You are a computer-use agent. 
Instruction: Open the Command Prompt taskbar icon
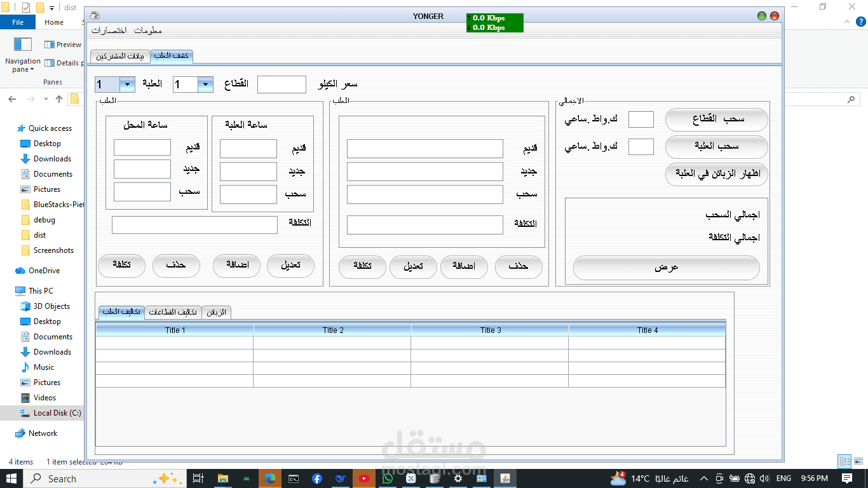coord(294,478)
